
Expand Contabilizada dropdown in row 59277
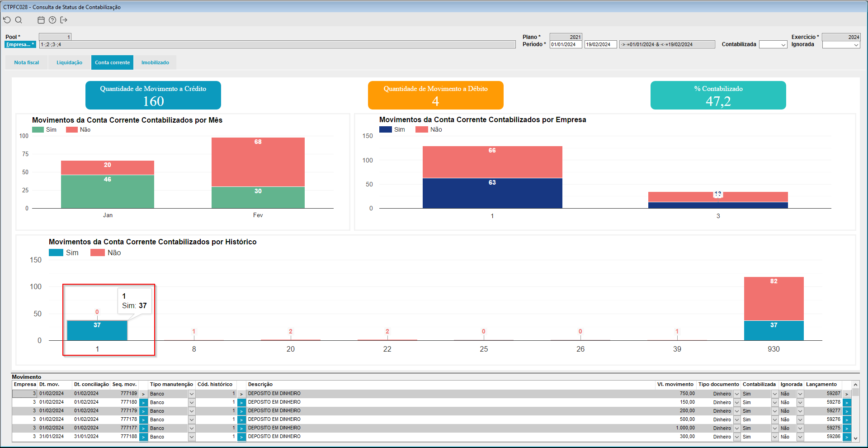(775, 411)
